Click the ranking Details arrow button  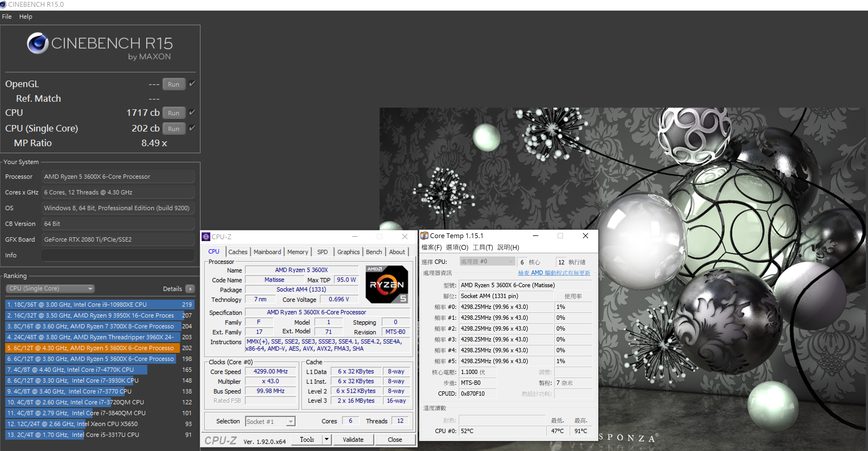[190, 289]
